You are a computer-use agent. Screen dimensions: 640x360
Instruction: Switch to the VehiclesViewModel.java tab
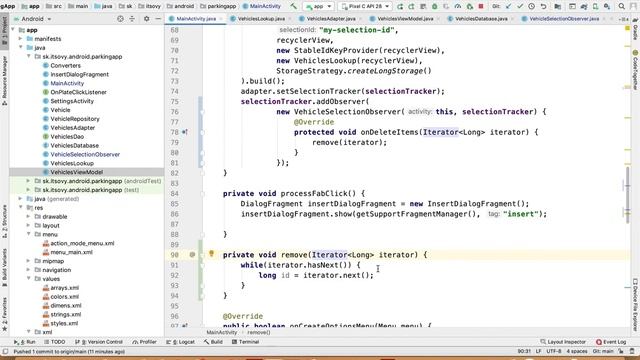405,19
